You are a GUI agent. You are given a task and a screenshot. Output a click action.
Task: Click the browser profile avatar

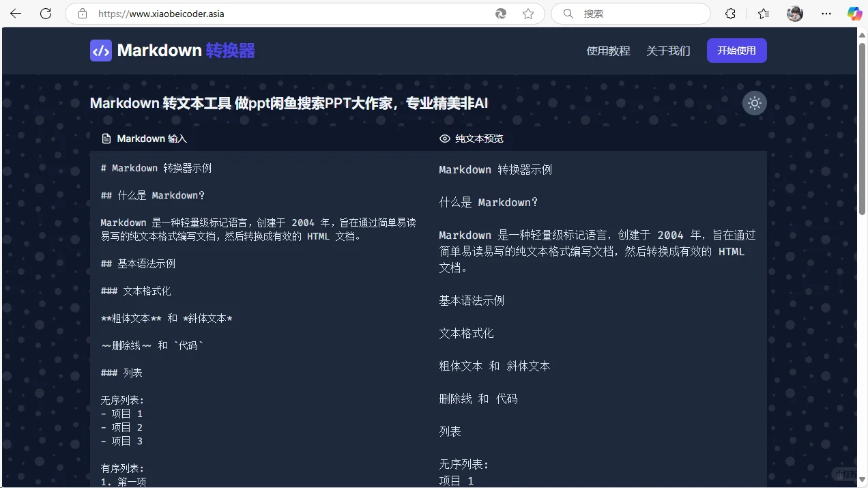click(794, 13)
